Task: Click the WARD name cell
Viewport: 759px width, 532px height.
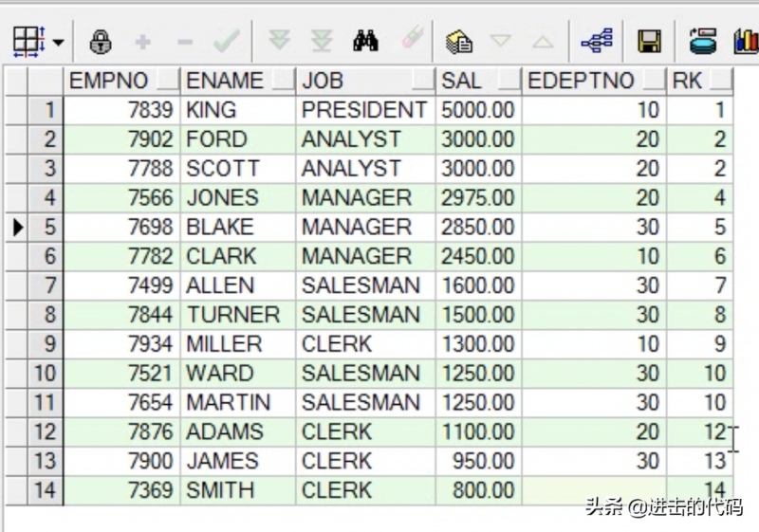Action: click(x=238, y=374)
